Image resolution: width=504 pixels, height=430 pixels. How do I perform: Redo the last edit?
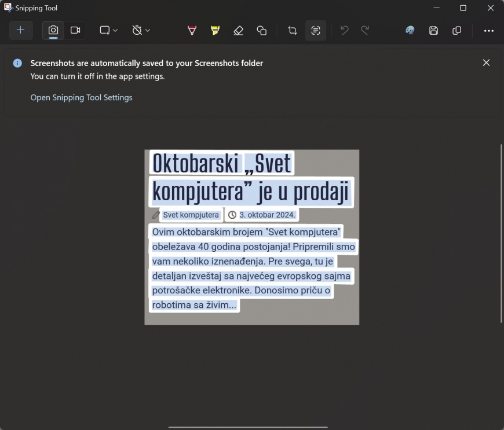[x=365, y=31]
